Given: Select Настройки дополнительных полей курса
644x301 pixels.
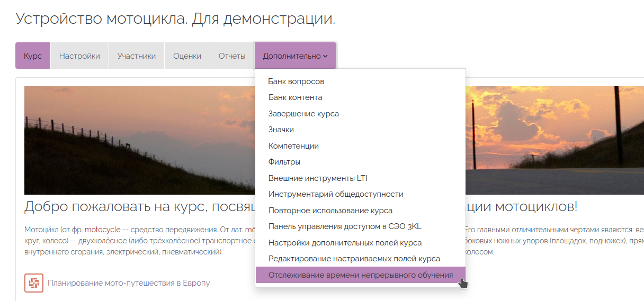Looking at the screenshot, I should [345, 243].
